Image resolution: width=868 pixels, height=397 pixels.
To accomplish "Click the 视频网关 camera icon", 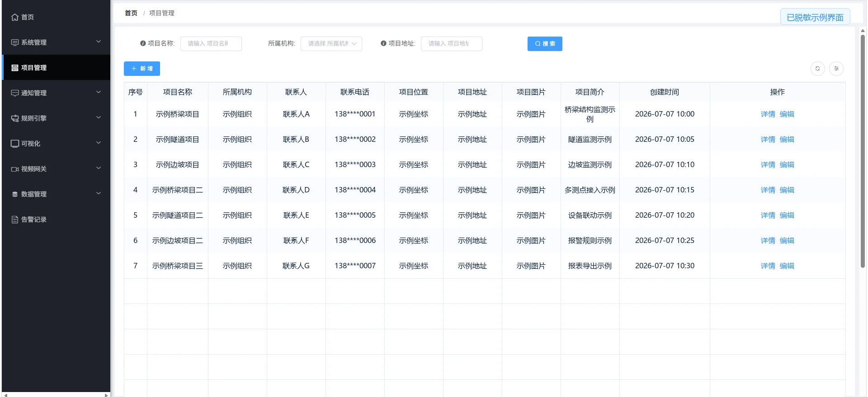I will (15, 169).
